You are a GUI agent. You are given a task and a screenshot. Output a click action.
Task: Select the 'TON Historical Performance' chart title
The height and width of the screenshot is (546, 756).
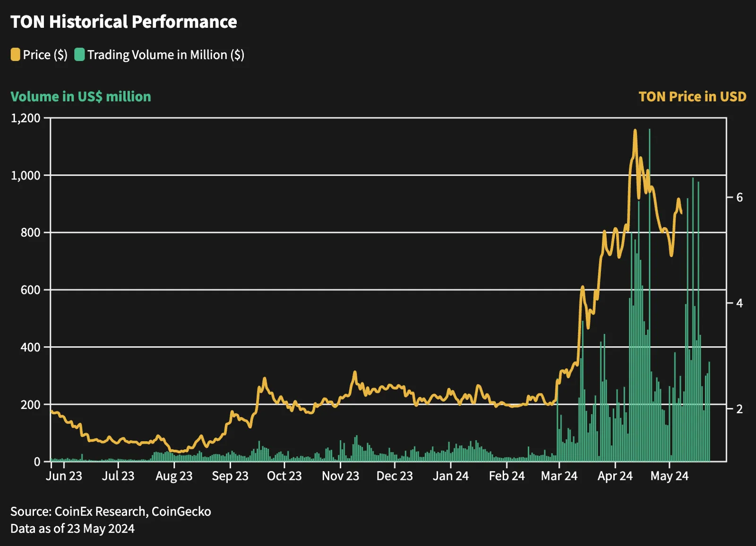click(x=124, y=22)
